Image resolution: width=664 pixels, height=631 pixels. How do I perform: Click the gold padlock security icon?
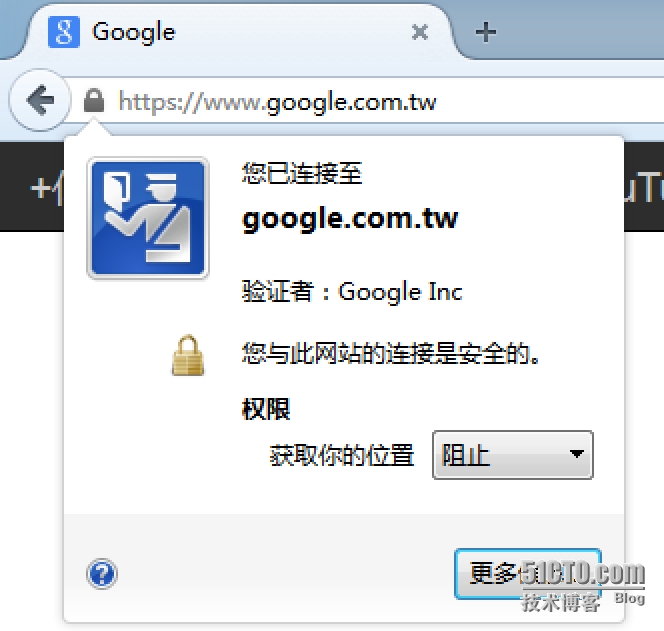click(188, 355)
